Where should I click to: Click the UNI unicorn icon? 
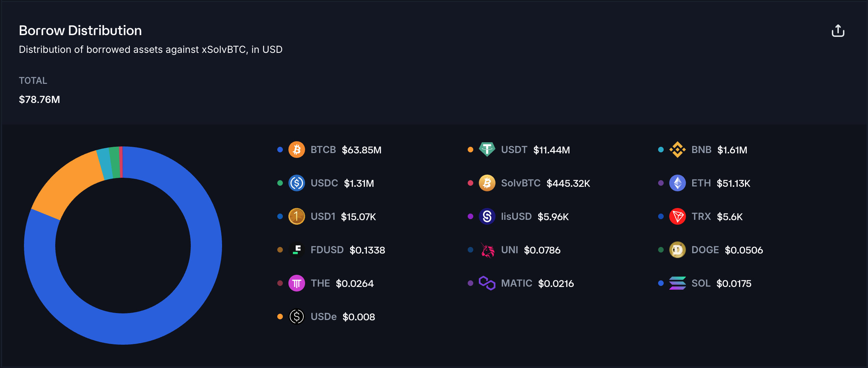tap(487, 250)
